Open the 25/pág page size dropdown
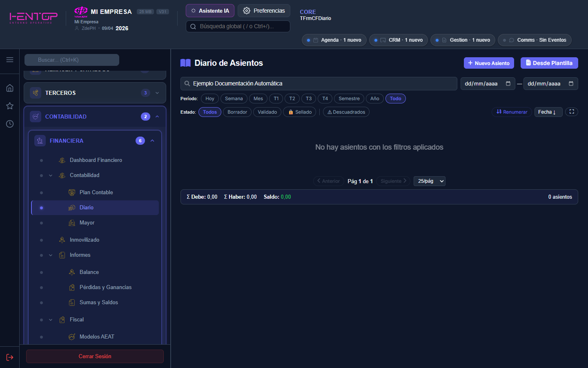This screenshot has width=588, height=368. [x=429, y=181]
